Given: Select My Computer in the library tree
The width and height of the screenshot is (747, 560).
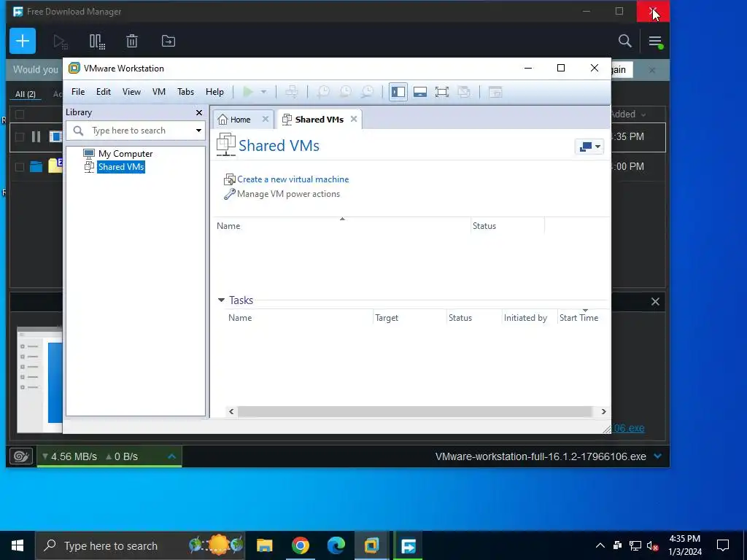Looking at the screenshot, I should pyautogui.click(x=125, y=153).
